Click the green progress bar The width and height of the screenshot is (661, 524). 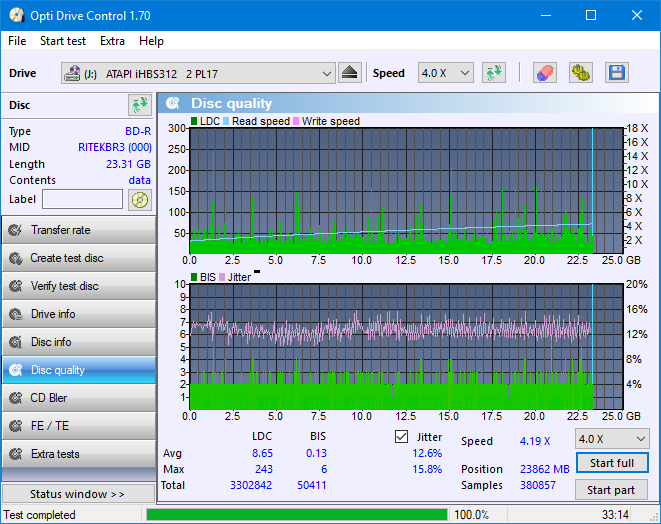coord(296,515)
